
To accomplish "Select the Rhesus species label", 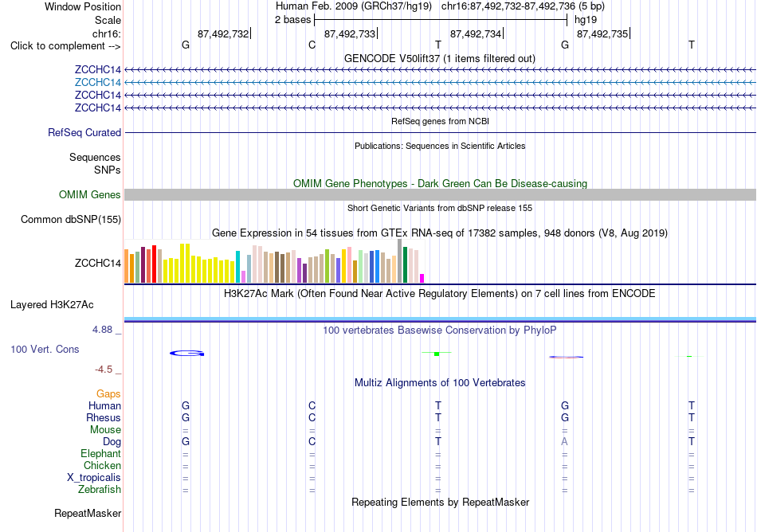I will pyautogui.click(x=104, y=417).
